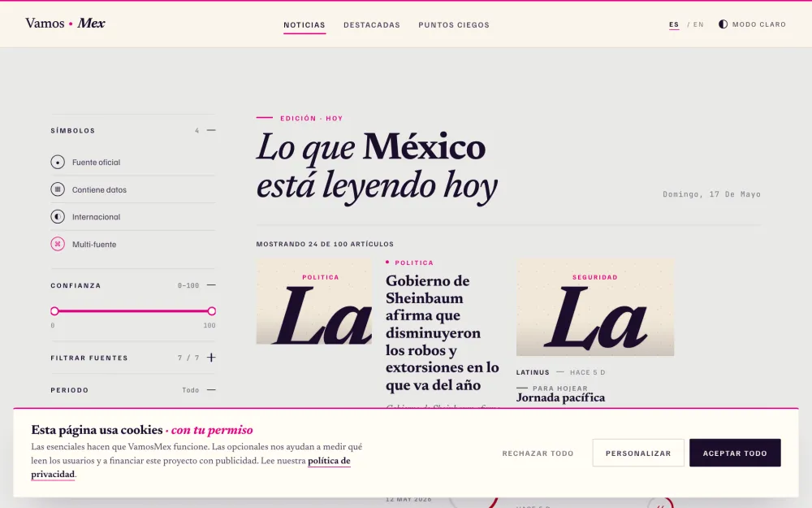Click the Internacional half-circle icon
Viewport: 812px width, 508px height.
click(58, 217)
